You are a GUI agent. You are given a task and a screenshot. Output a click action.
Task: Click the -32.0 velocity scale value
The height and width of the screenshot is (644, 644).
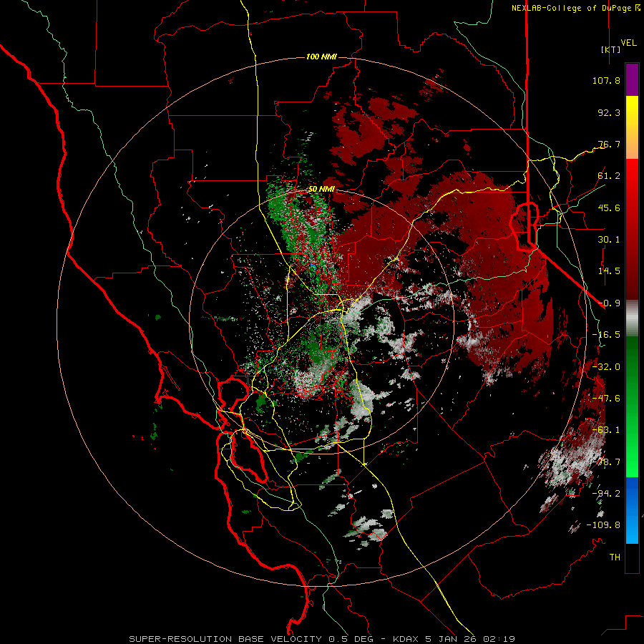coord(606,367)
